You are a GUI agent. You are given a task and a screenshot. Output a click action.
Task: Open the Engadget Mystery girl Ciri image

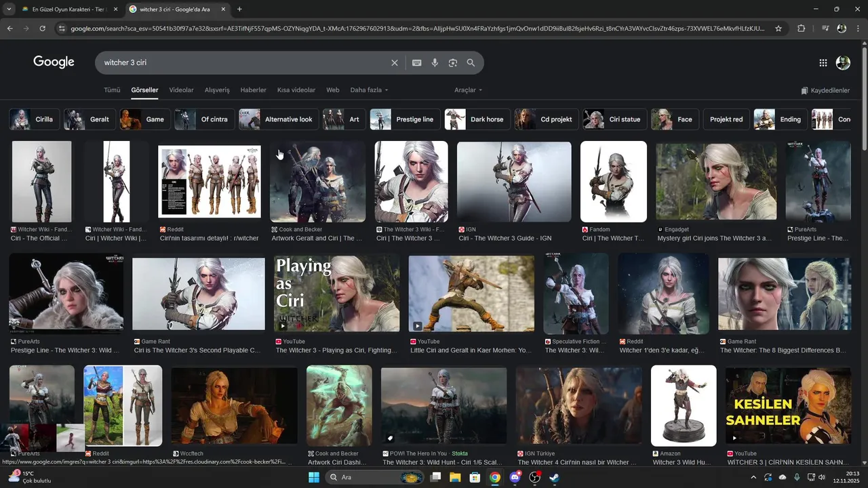[x=716, y=181]
